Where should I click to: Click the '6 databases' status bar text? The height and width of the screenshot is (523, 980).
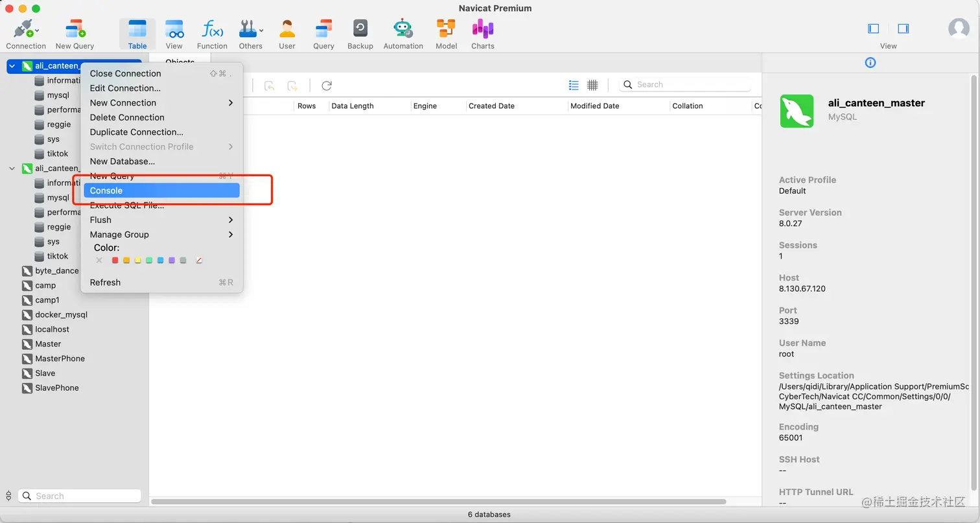[489, 515]
